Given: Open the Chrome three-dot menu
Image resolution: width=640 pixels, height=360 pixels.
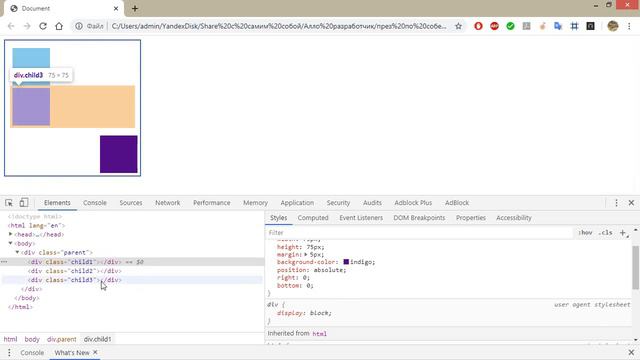Looking at the screenshot, I should [x=629, y=26].
